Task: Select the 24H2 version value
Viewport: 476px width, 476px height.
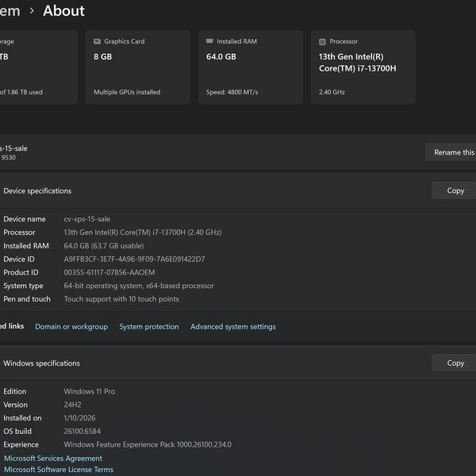Action: tap(72, 405)
